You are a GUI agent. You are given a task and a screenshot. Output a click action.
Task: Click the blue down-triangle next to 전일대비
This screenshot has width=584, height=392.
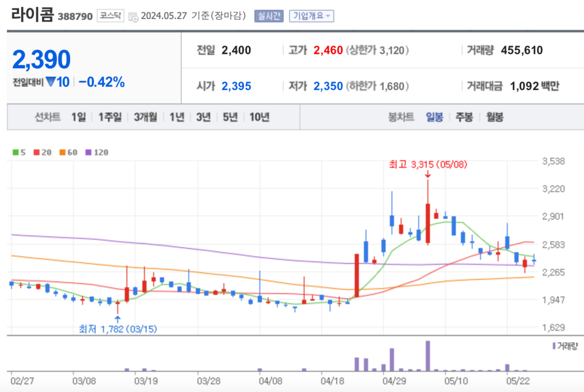pos(50,81)
